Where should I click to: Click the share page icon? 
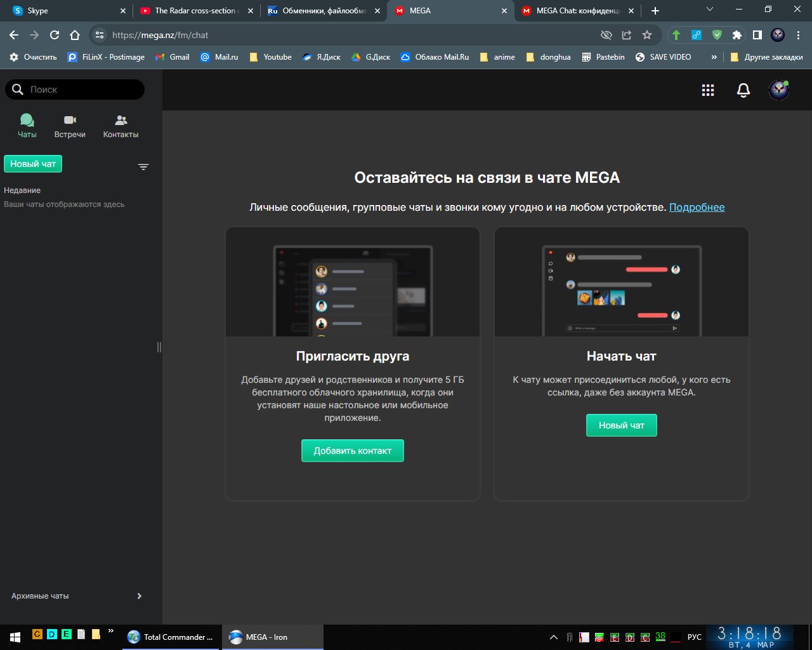(x=627, y=35)
